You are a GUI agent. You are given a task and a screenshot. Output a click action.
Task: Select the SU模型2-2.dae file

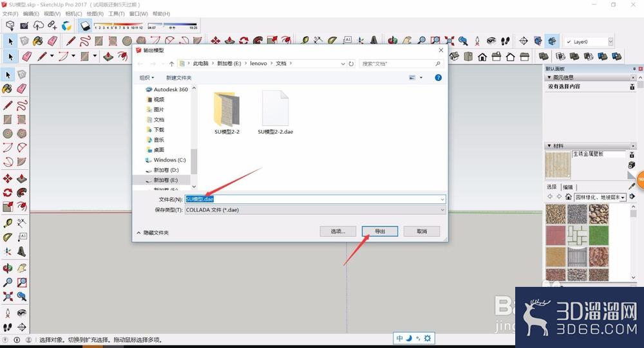click(275, 113)
